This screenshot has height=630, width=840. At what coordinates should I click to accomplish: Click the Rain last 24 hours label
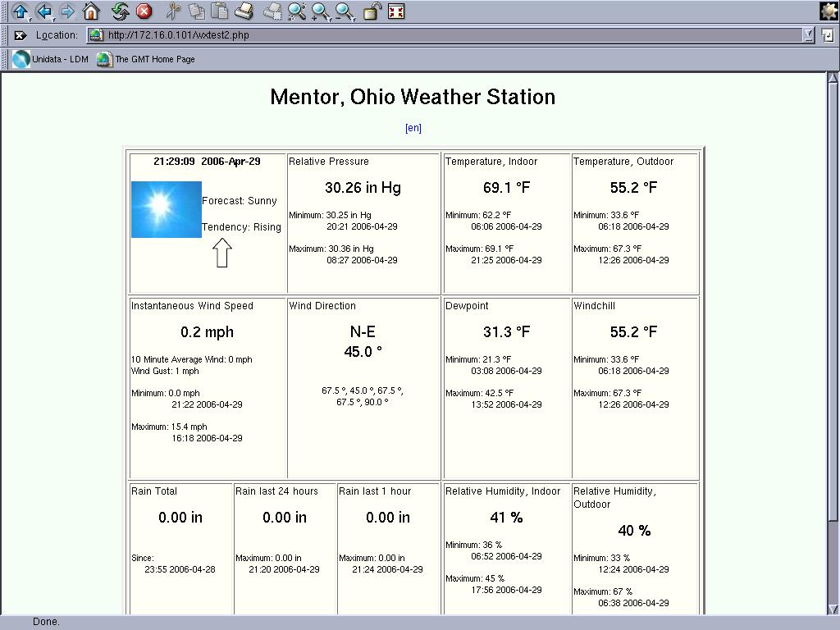click(x=277, y=491)
